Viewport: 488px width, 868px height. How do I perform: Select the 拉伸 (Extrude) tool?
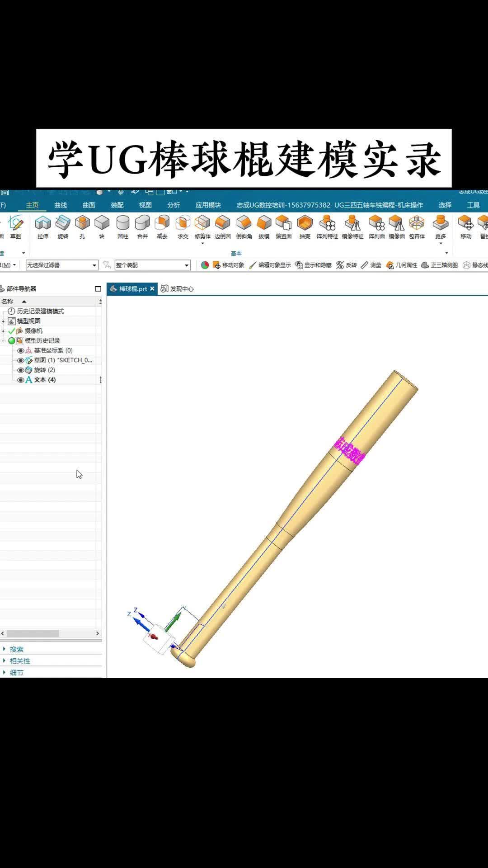43,226
